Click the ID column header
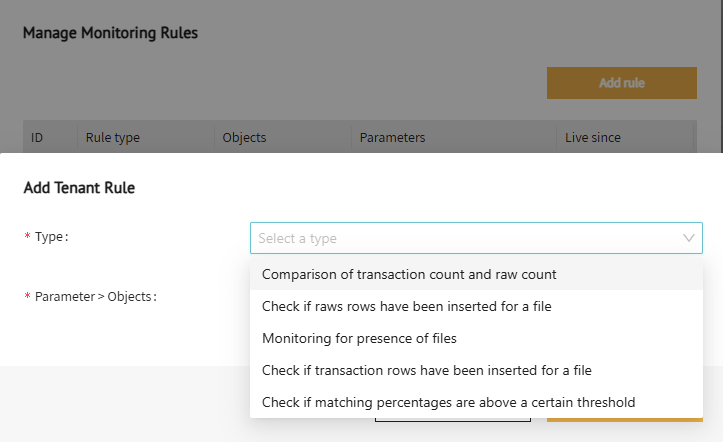 tap(37, 138)
